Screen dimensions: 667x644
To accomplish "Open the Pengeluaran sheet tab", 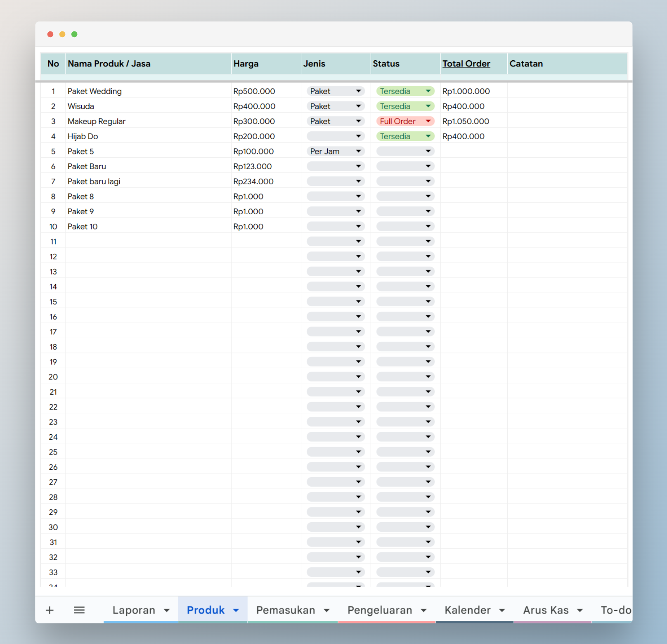I will point(380,610).
